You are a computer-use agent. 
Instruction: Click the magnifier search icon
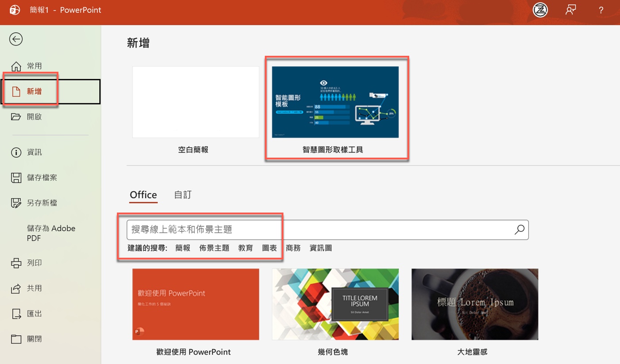coord(519,229)
